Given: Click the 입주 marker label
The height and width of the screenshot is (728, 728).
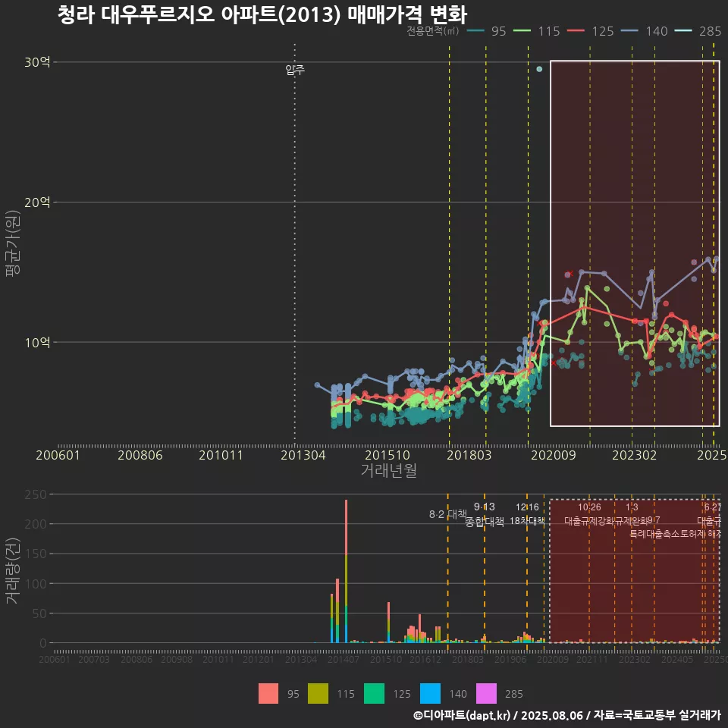Looking at the screenshot, I should pos(295,70).
